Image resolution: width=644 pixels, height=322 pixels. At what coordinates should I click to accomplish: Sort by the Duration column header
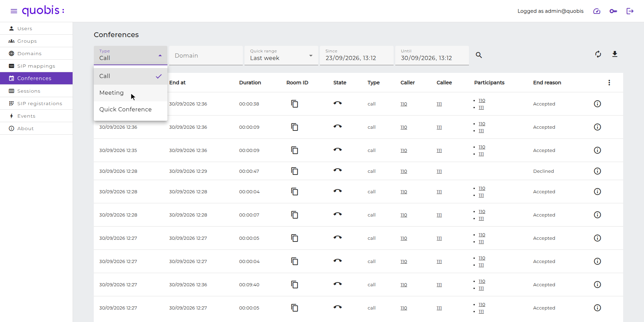(250, 83)
